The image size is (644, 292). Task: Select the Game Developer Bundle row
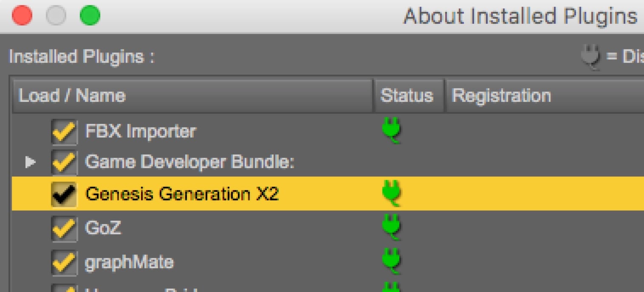click(x=190, y=162)
